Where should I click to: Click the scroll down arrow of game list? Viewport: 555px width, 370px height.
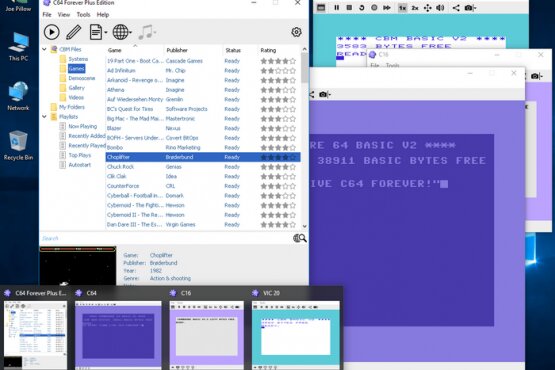click(x=304, y=226)
